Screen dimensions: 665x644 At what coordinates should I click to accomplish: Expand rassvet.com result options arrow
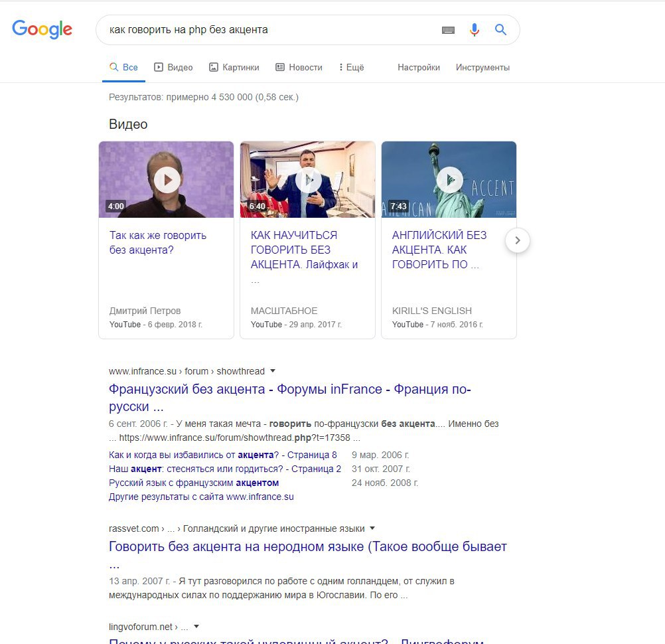pos(372,528)
